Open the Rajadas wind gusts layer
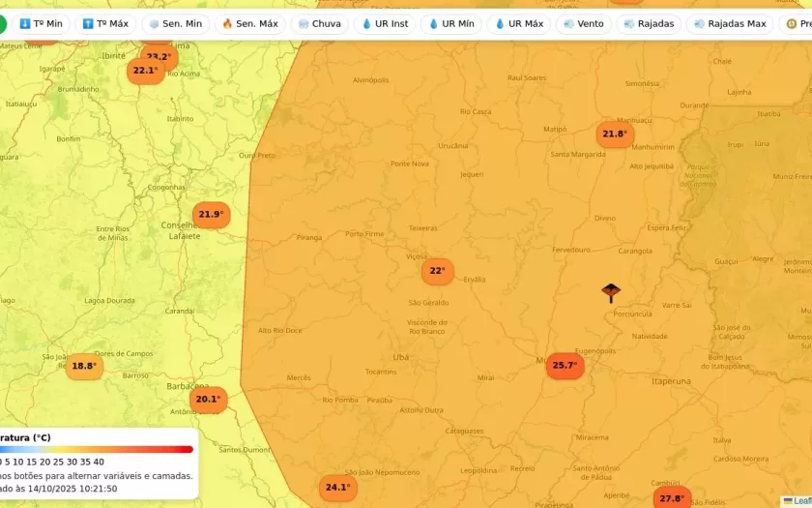Image resolution: width=812 pixels, height=508 pixels. click(649, 23)
